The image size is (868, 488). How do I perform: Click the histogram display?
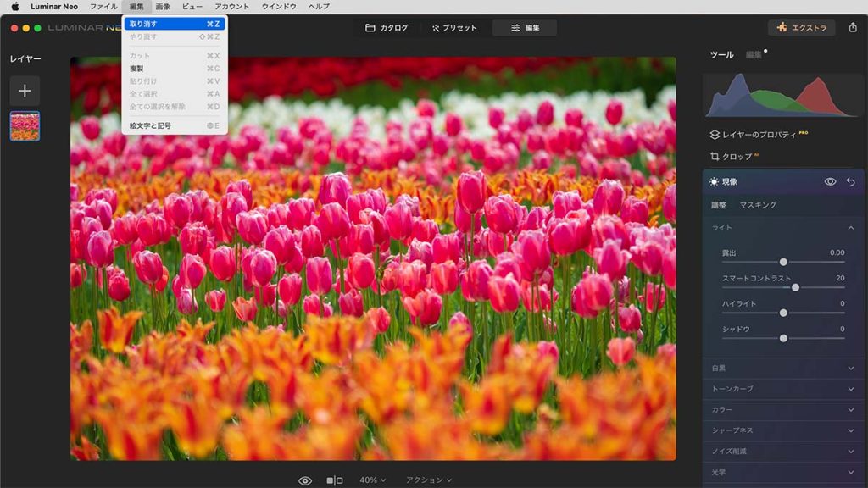(x=782, y=95)
